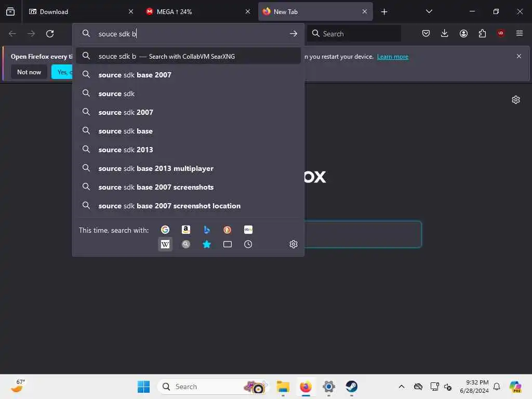Open the notifications bell icon

coord(497,387)
